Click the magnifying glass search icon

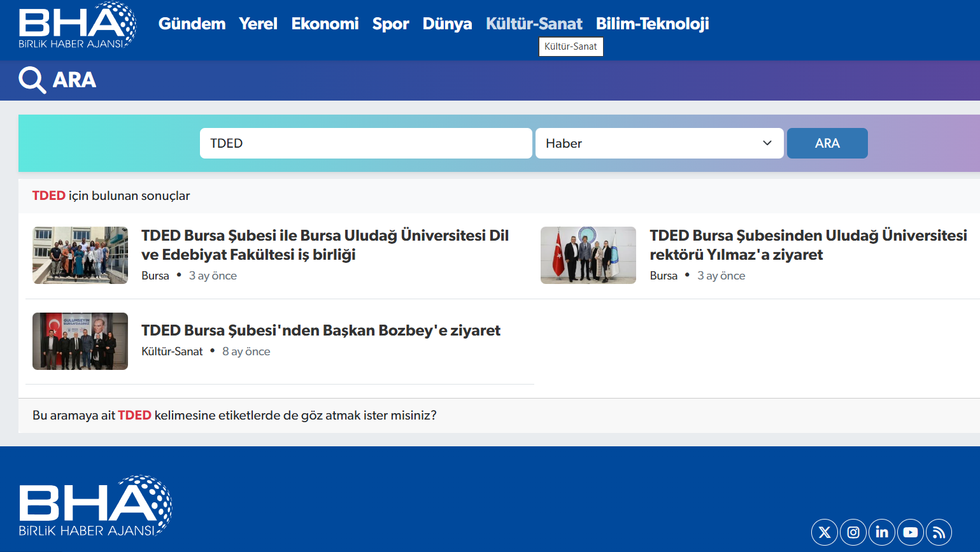point(32,80)
